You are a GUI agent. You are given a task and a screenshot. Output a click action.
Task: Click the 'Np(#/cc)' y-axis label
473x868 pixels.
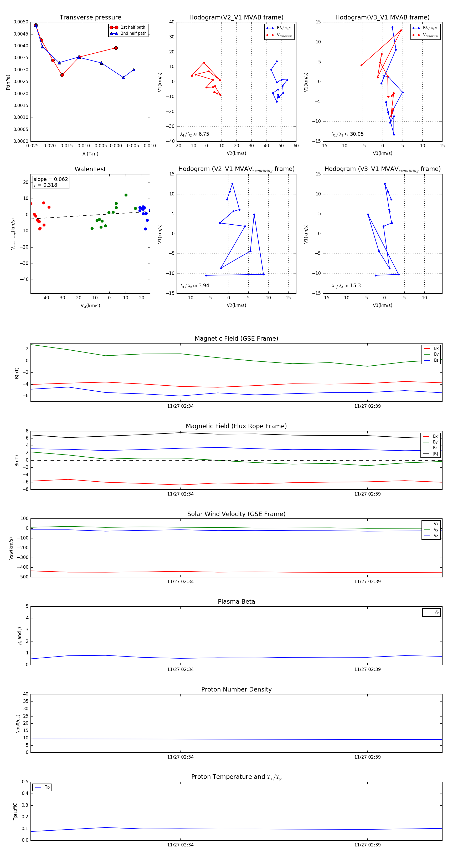tap(18, 723)
